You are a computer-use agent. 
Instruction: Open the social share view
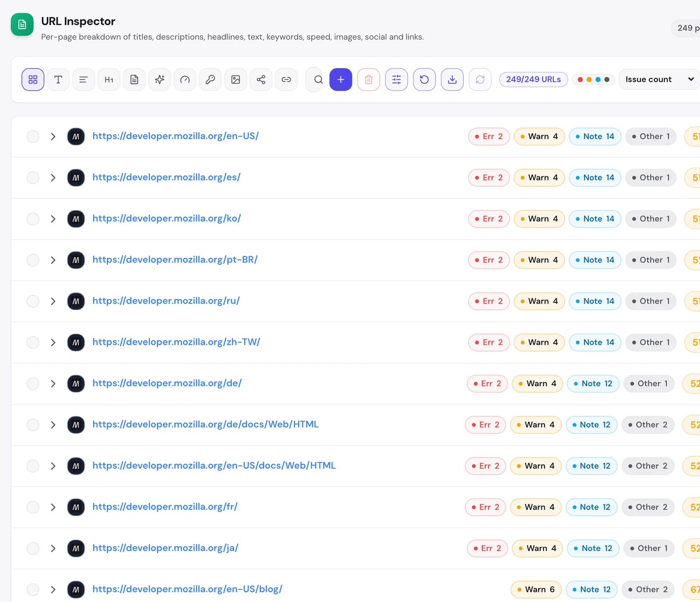tap(261, 79)
